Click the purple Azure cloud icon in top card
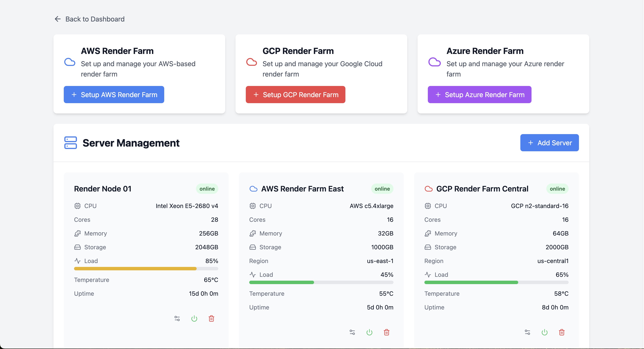This screenshot has height=349, width=644. click(x=434, y=62)
